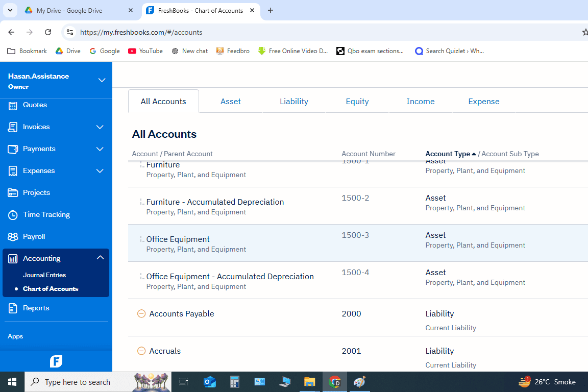
Task: Open Furniture - Accumulated Depreciation account
Action: pos(215,202)
